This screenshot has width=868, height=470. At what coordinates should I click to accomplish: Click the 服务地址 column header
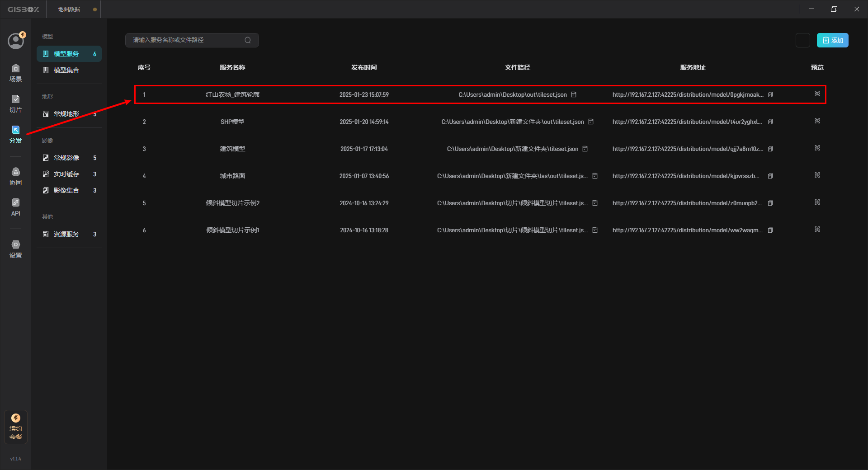pos(693,67)
